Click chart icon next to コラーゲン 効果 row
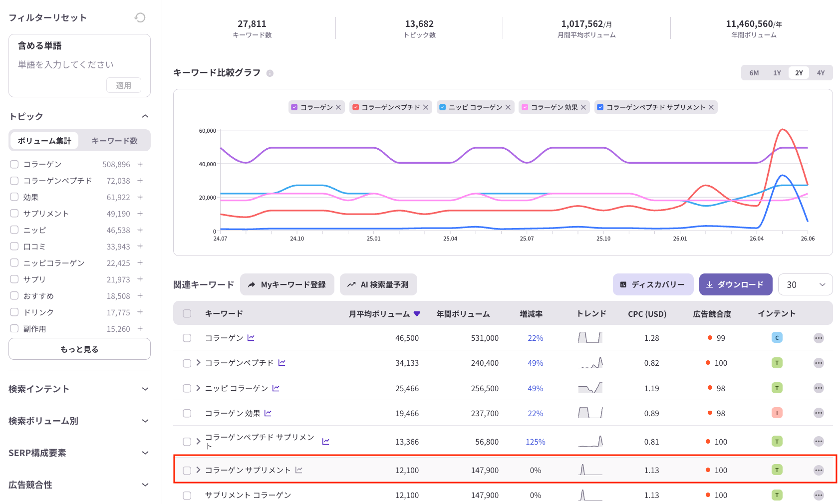Screen dimensions: 838x504 [x=268, y=413]
